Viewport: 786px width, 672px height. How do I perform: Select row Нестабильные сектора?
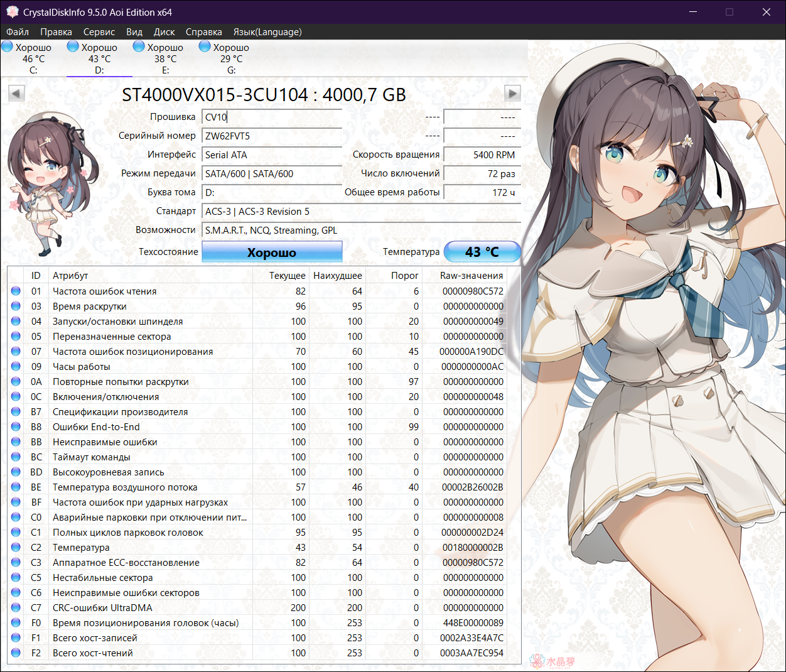coord(257,577)
